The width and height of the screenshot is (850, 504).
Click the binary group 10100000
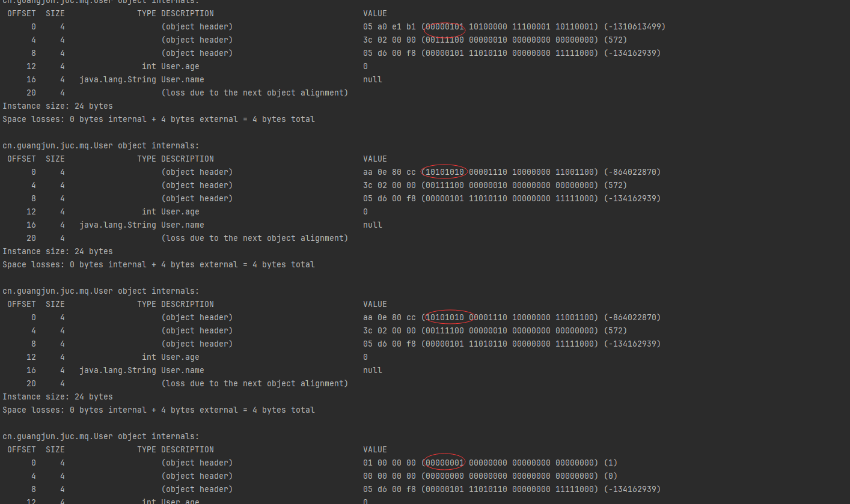(488, 27)
